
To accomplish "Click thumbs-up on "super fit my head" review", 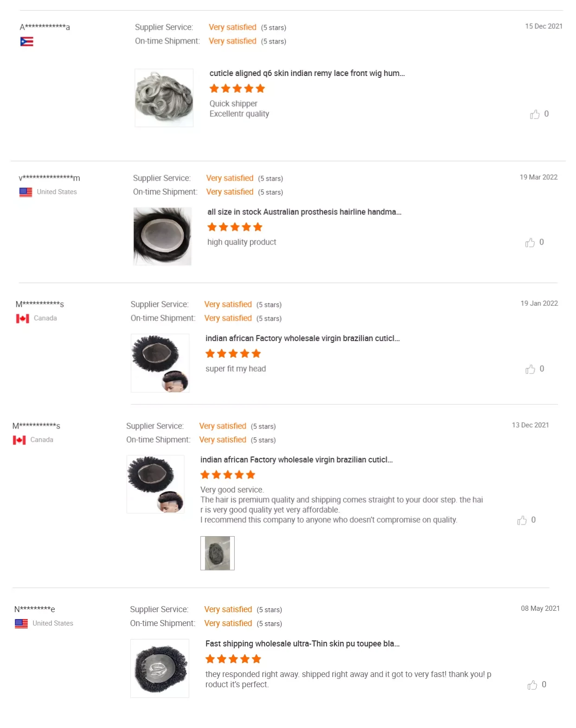I will click(x=530, y=369).
